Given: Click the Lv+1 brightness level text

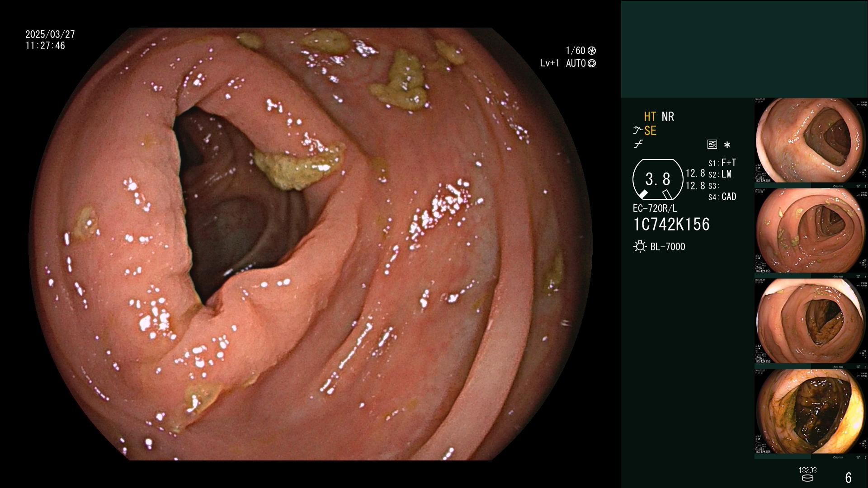Looking at the screenshot, I should pyautogui.click(x=550, y=63).
